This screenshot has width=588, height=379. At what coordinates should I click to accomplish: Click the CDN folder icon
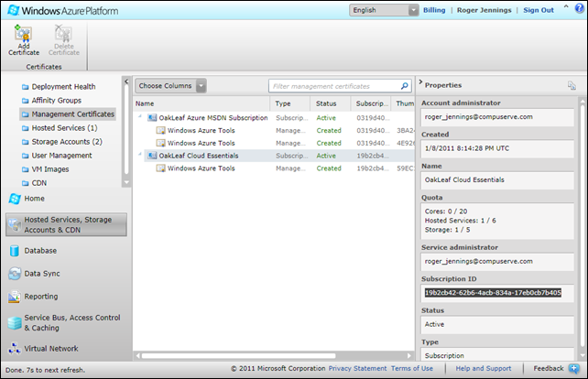pyautogui.click(x=25, y=183)
